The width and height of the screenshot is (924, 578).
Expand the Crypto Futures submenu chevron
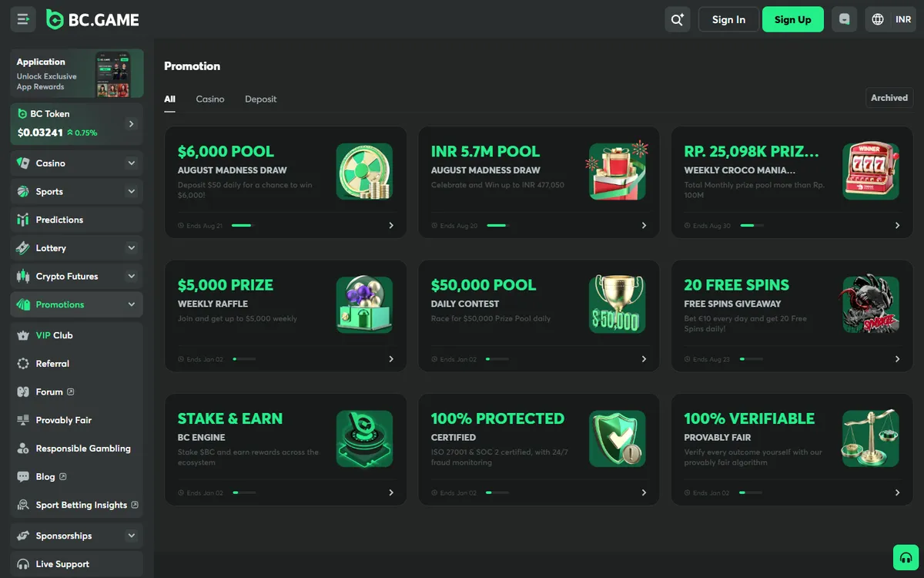pos(131,276)
